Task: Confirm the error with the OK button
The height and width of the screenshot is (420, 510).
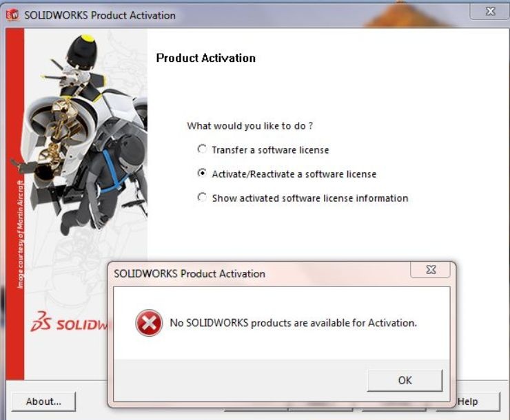Action: [405, 380]
